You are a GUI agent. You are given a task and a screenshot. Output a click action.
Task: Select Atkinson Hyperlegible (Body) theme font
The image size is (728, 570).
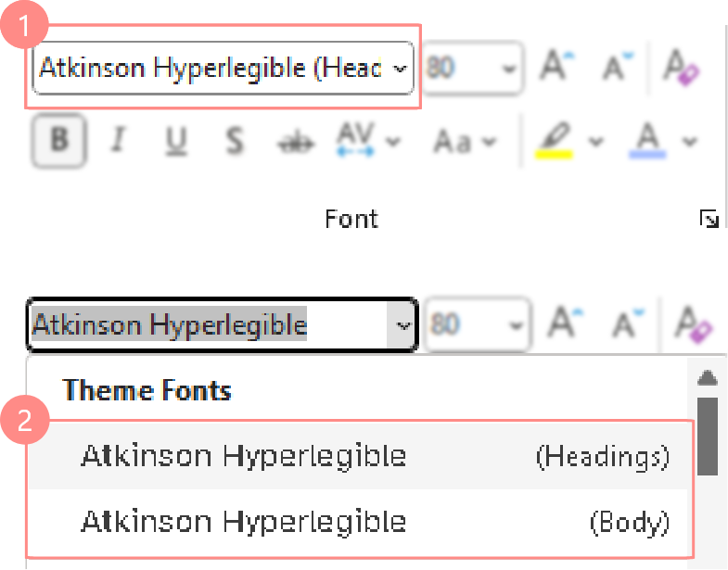357,522
